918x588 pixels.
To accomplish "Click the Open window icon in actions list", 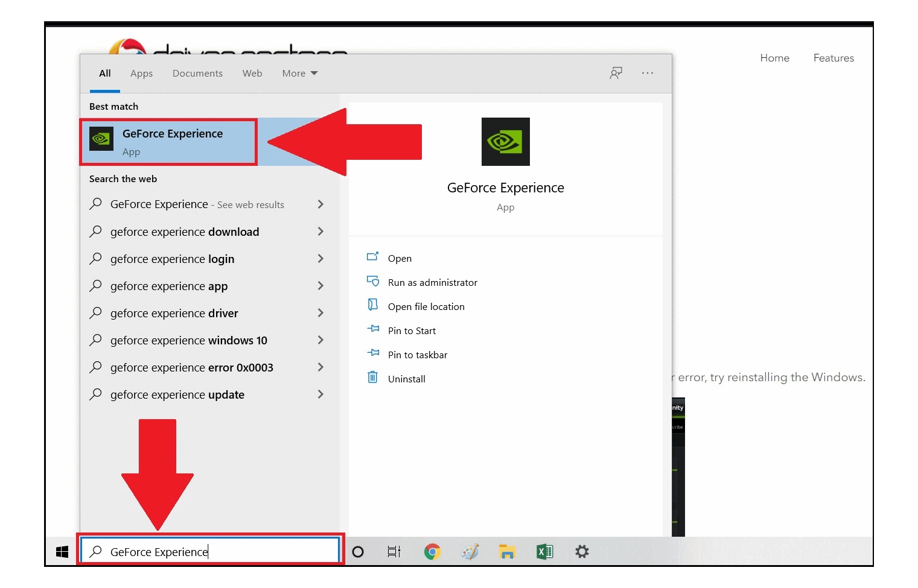I will pos(372,257).
